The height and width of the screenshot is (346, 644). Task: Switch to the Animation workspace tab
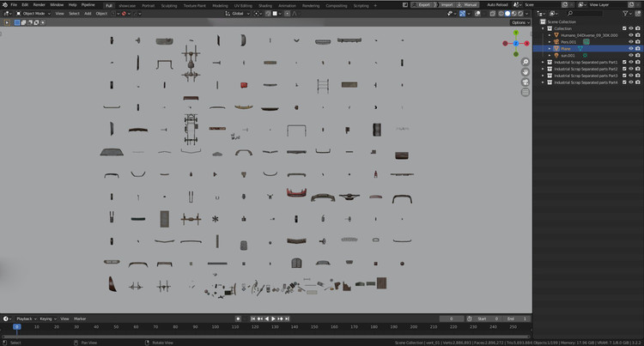pyautogui.click(x=287, y=6)
